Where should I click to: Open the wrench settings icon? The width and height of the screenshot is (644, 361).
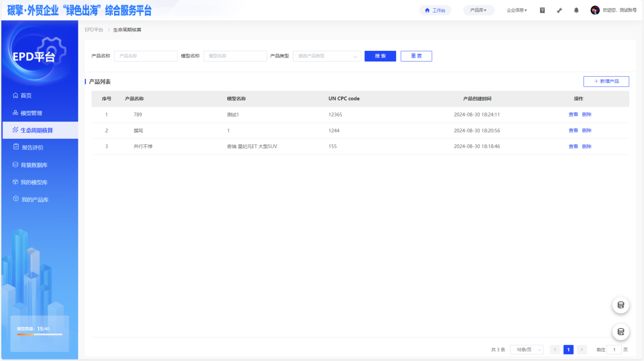[559, 10]
